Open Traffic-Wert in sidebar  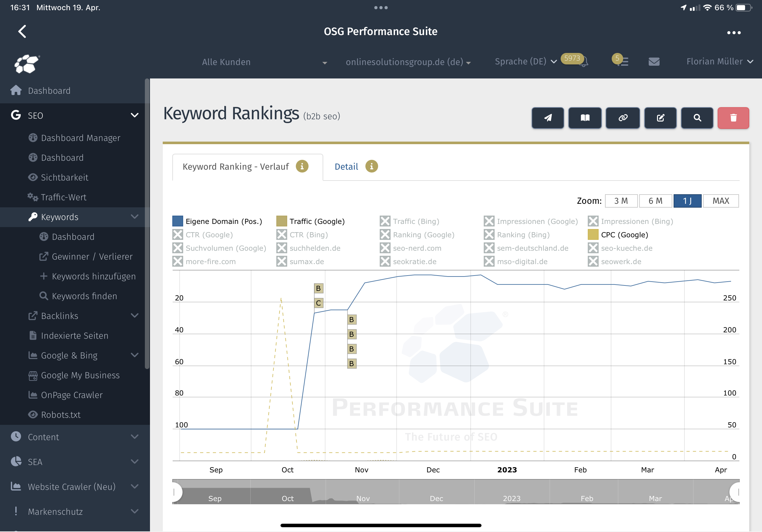[72, 197]
